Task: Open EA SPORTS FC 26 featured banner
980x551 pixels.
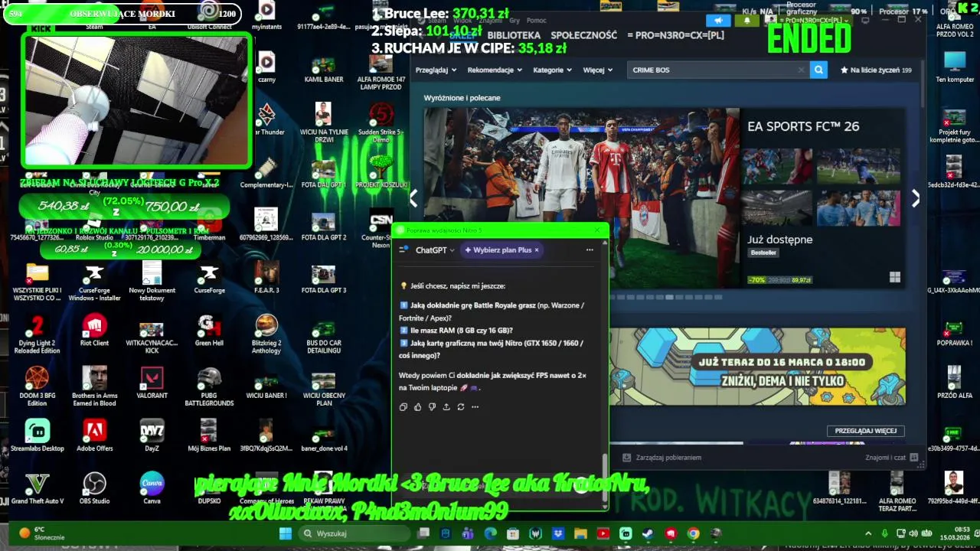Action: [665, 198]
